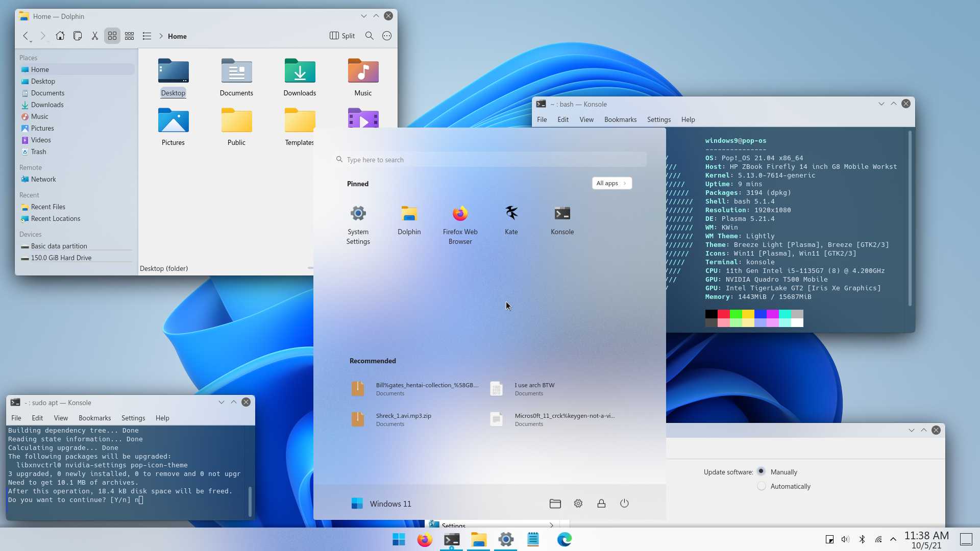The height and width of the screenshot is (551, 980).
Task: Select Automatically for Update software
Action: pos(761,486)
